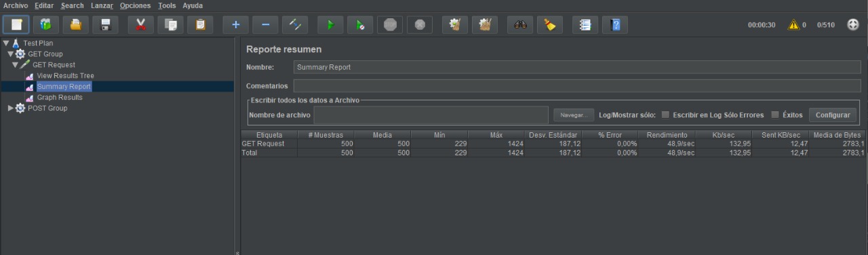Open the function helper list icon
This screenshot has height=255, width=868.
click(585, 24)
